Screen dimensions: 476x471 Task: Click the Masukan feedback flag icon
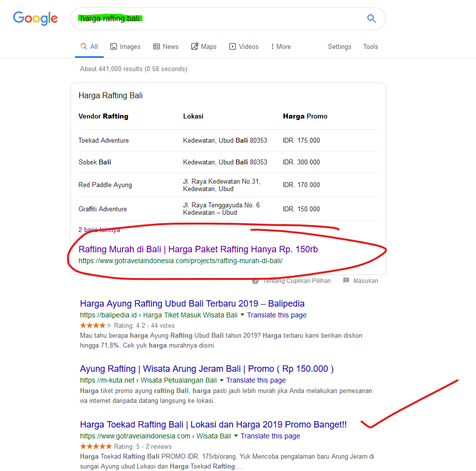346,280
